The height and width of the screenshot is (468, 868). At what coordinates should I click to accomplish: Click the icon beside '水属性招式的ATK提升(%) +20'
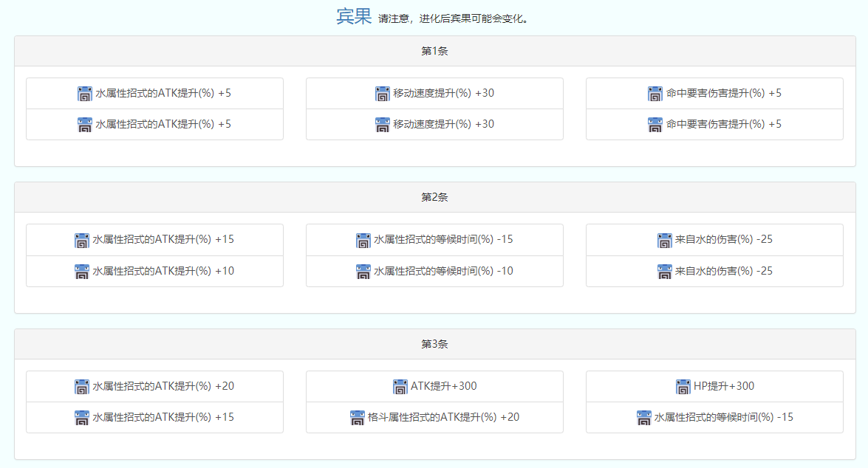82,387
